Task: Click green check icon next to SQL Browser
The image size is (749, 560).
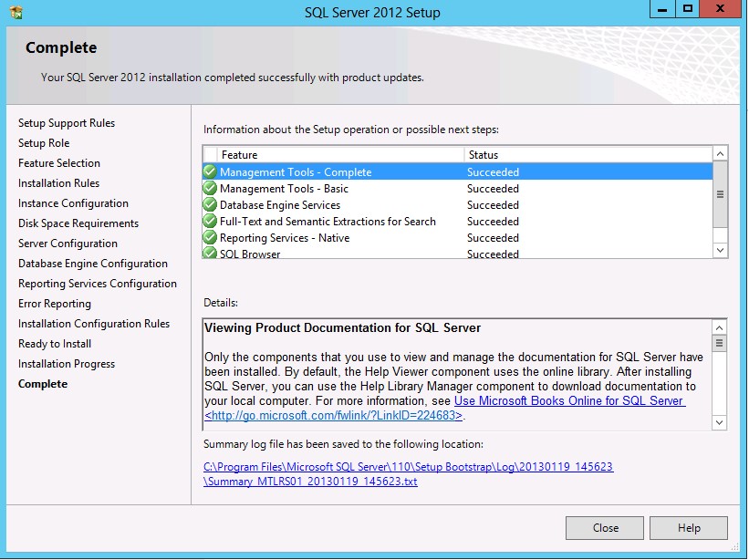Action: point(210,253)
